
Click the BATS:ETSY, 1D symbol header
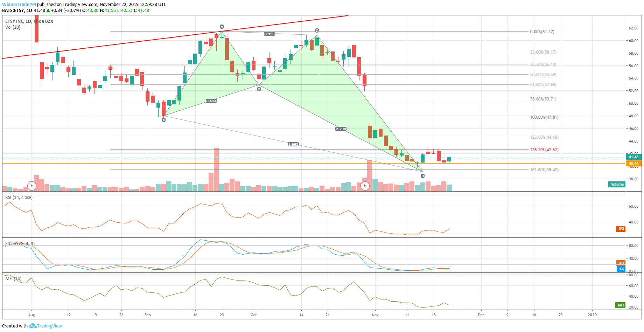pos(17,11)
